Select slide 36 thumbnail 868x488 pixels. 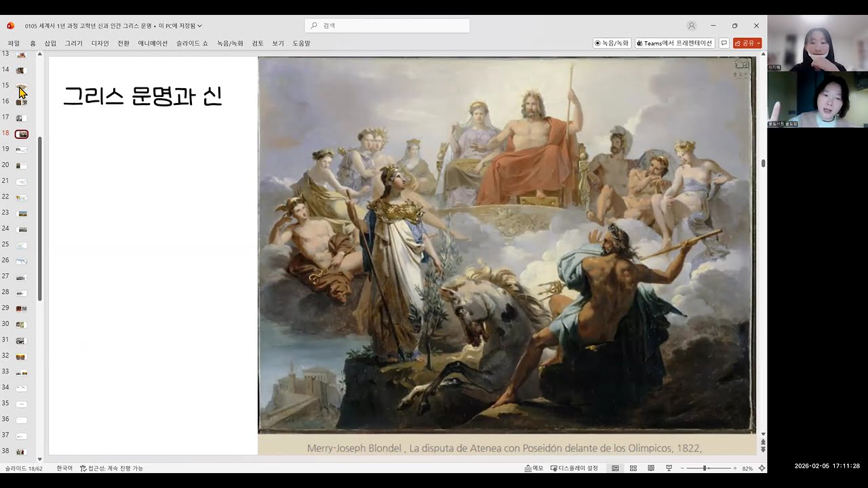tap(21, 420)
